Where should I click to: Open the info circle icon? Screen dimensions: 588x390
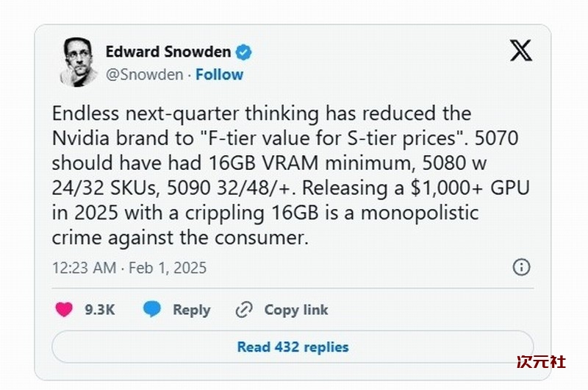pyautogui.click(x=521, y=266)
